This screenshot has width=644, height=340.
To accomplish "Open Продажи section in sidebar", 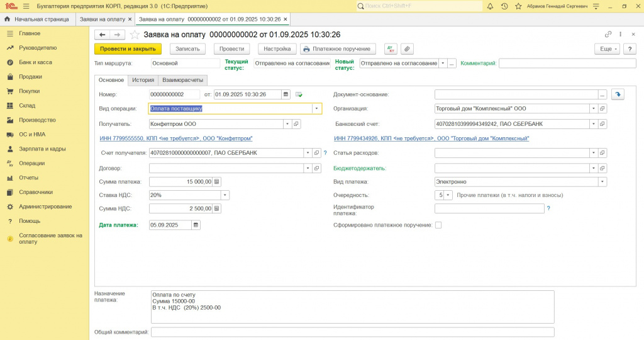I will tap(30, 76).
